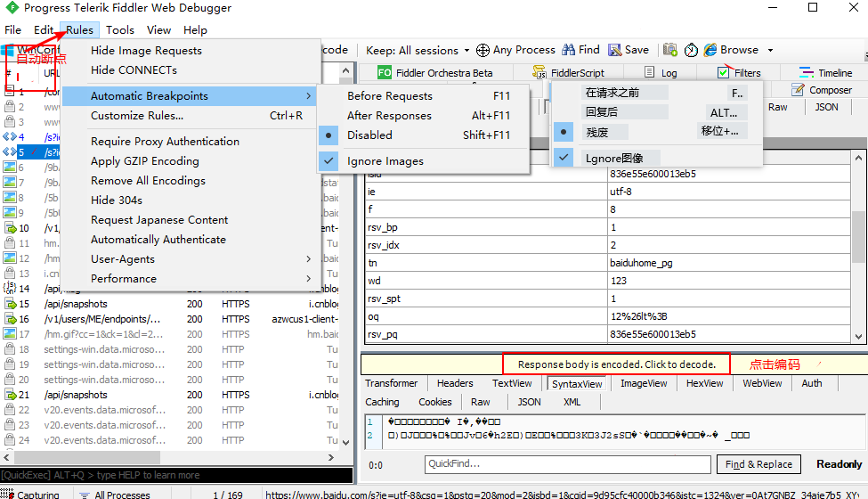Select session 17 image icon row

pos(10,334)
